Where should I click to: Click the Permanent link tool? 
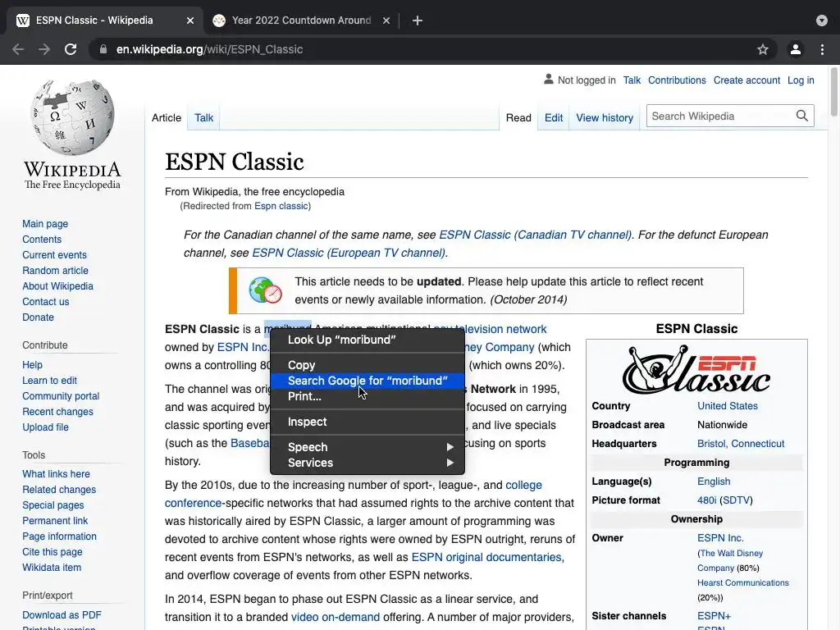tap(55, 521)
